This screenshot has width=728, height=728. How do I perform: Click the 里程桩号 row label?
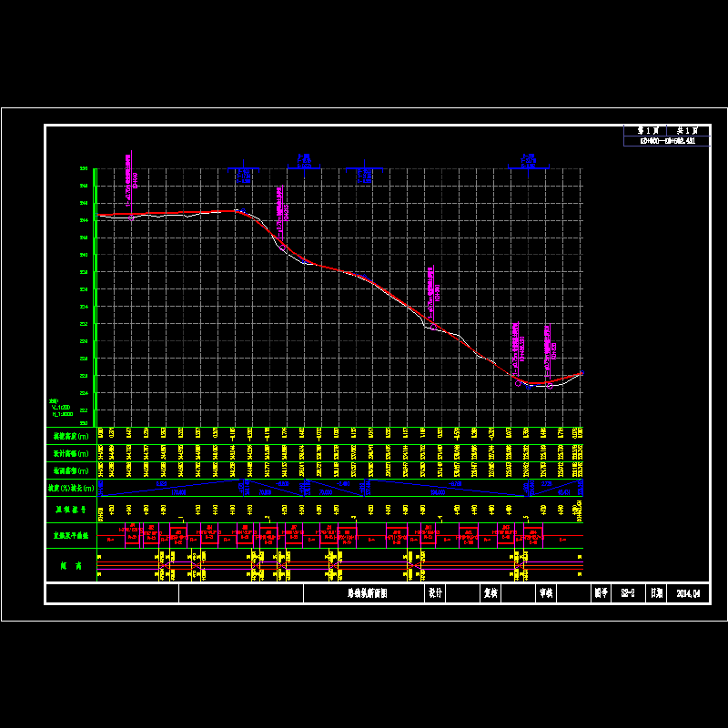pos(71,511)
